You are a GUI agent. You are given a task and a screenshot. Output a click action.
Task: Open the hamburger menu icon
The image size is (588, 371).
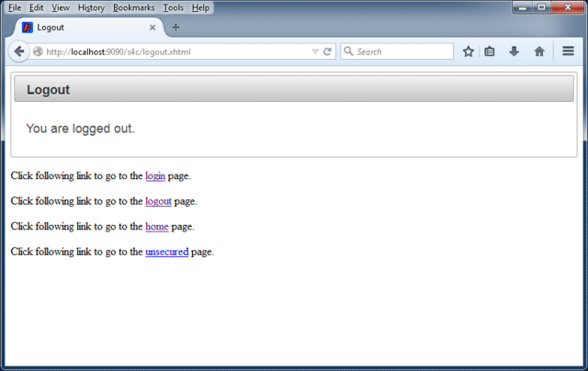click(568, 51)
